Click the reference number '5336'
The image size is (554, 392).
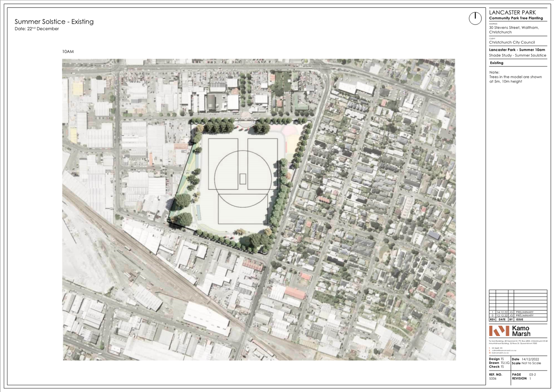tap(493, 379)
